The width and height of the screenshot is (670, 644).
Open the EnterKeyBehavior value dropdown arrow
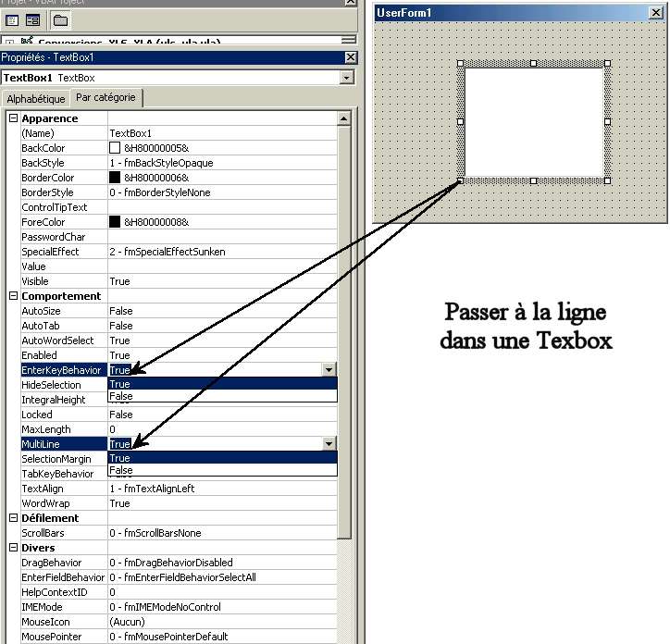pos(329,369)
